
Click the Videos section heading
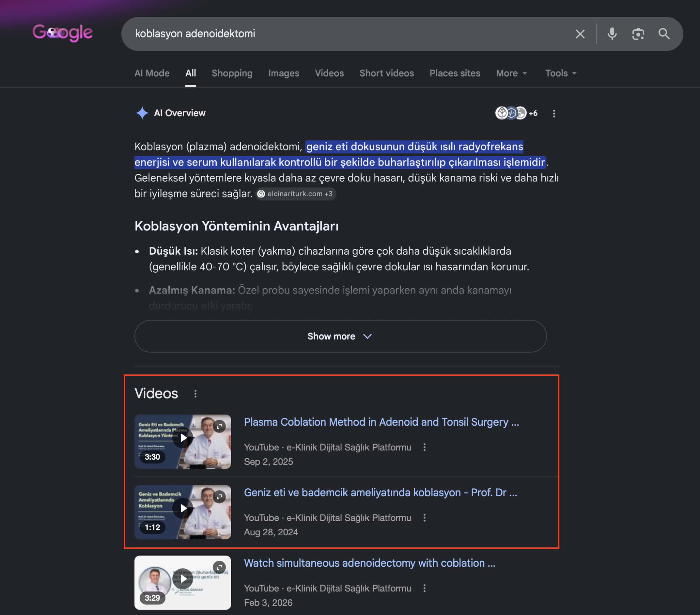coord(156,393)
